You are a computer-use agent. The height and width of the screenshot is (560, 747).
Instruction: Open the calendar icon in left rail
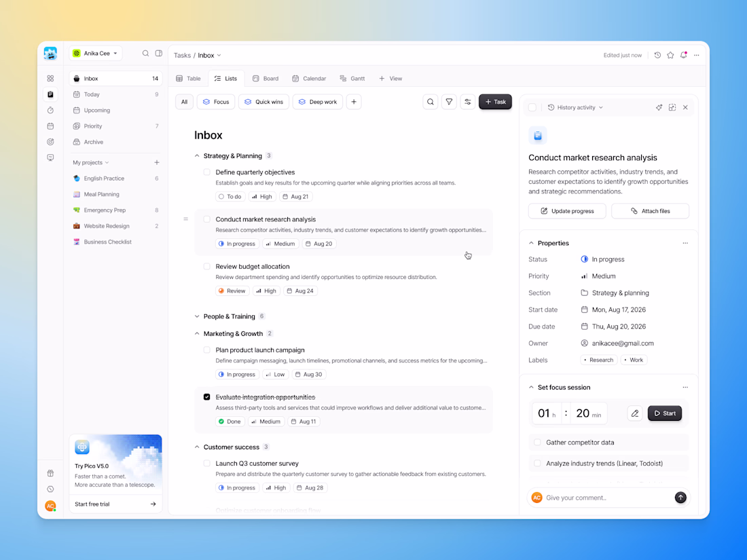pos(50,126)
